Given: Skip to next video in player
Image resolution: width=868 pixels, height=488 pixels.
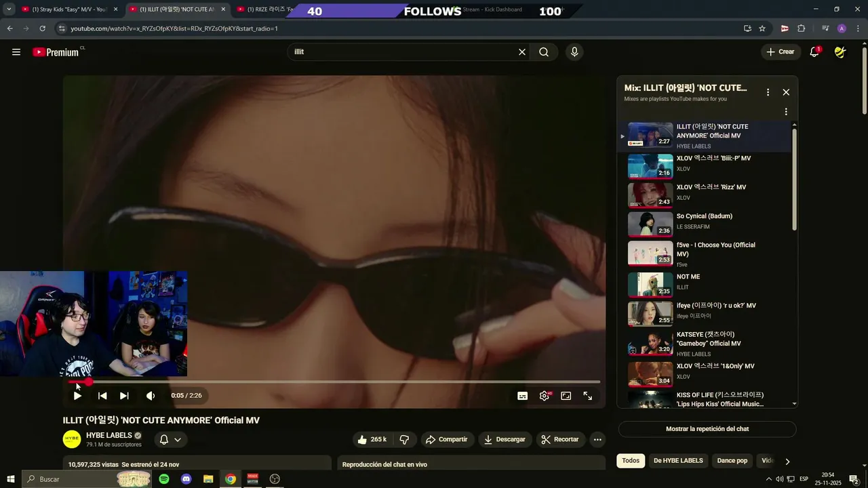Looking at the screenshot, I should tap(124, 396).
